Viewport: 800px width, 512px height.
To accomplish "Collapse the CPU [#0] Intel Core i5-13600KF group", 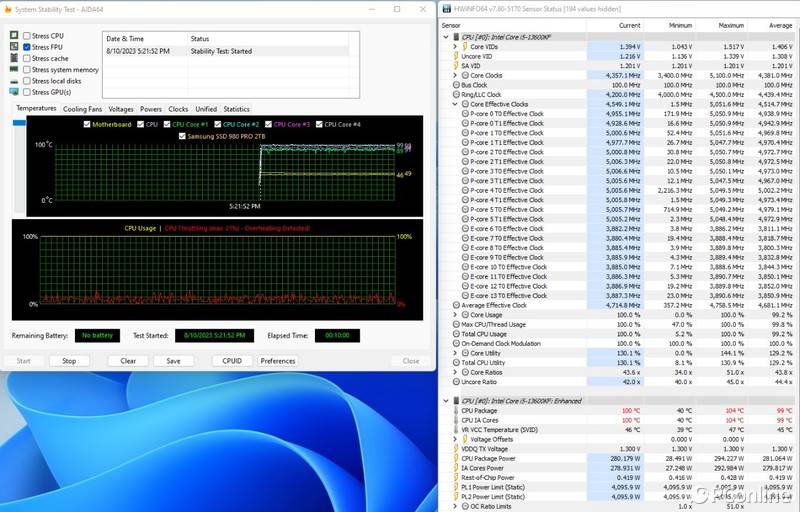I will (x=446, y=37).
